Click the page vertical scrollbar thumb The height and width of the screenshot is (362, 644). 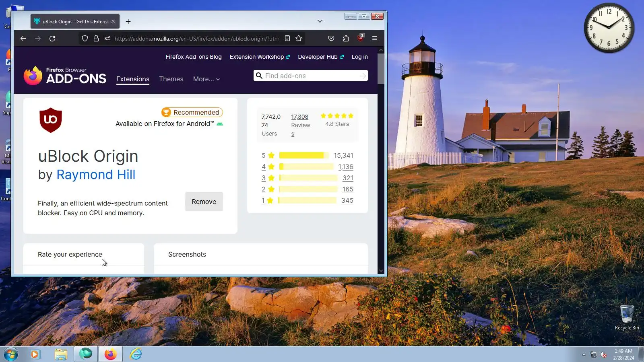tap(381, 68)
